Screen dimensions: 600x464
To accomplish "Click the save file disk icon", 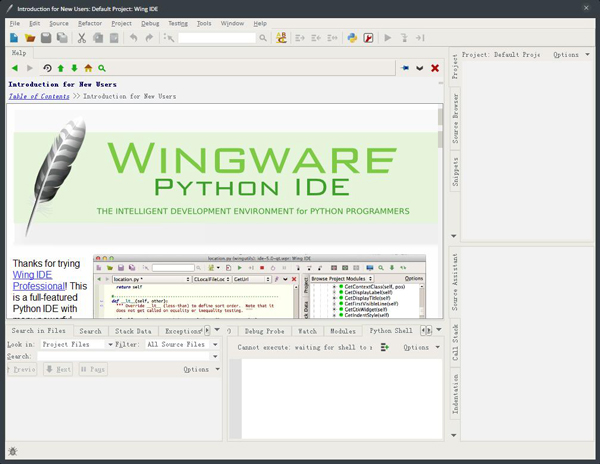I will (46, 38).
